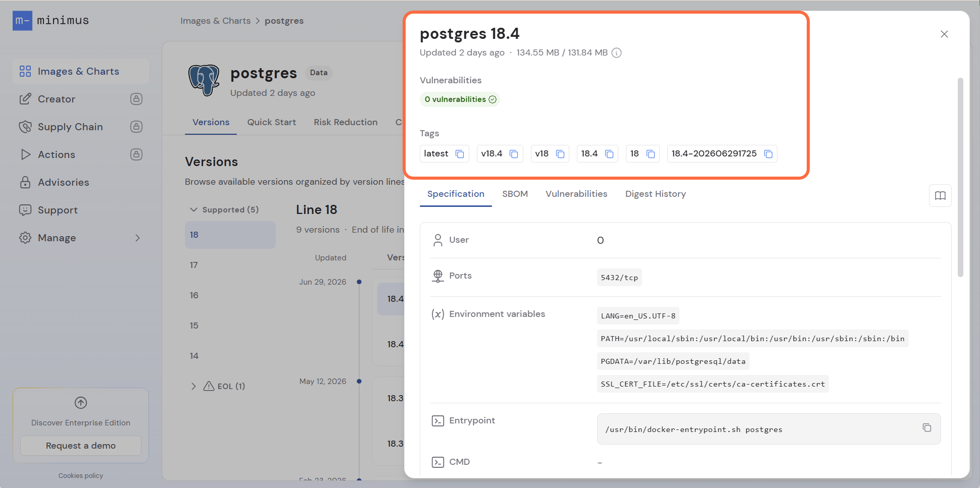Switch to the Quick Start tab
Screen dimensions: 980x488
pos(271,122)
